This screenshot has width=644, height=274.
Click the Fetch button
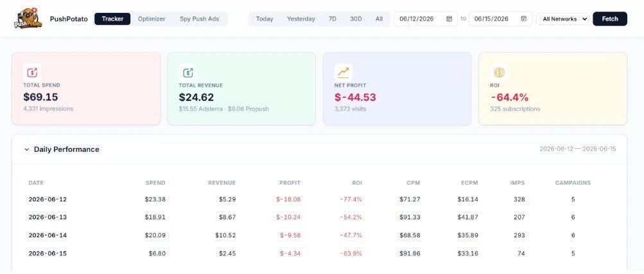pyautogui.click(x=610, y=19)
